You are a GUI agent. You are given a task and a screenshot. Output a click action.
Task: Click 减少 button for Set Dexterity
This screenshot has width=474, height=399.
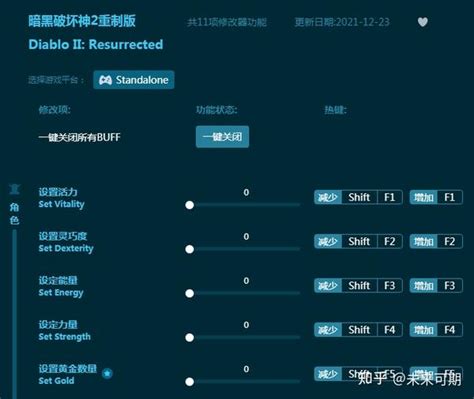tap(328, 241)
